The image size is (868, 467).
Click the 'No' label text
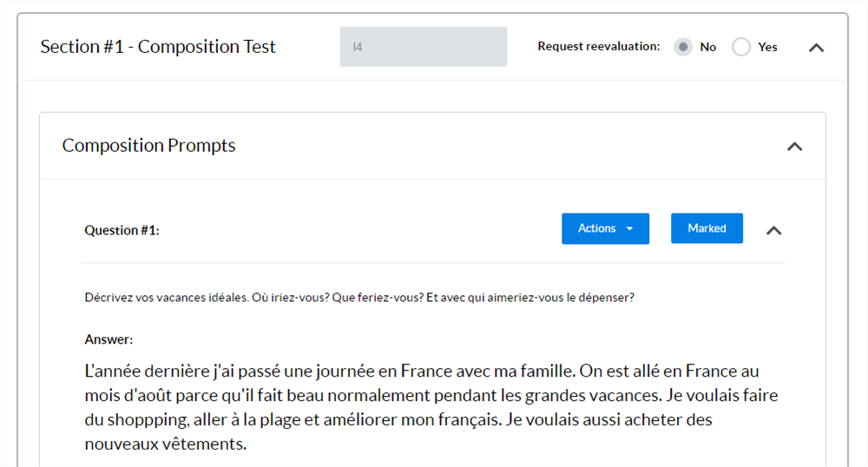[708, 47]
